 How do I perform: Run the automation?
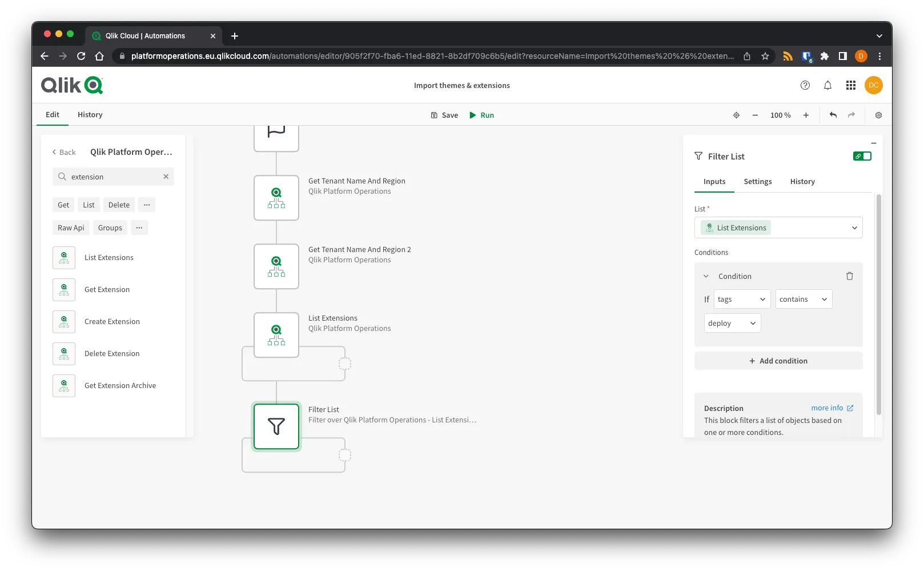tap(481, 115)
